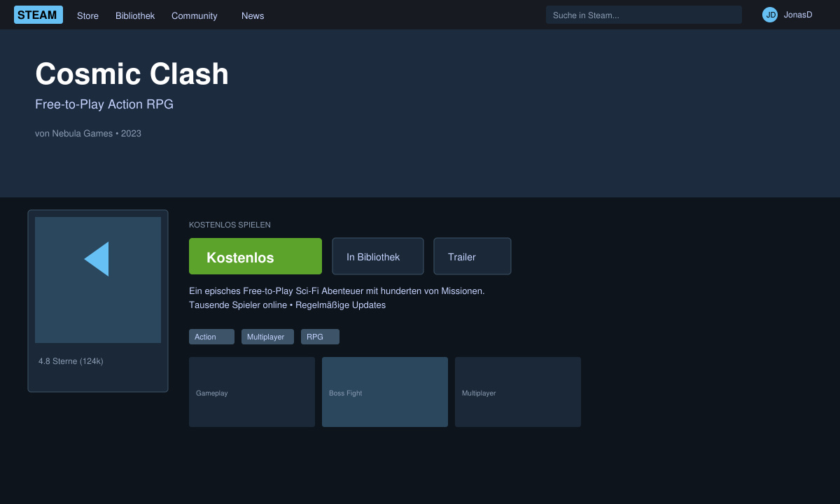Click the JD user avatar
The width and height of the screenshot is (840, 504).
point(770,15)
